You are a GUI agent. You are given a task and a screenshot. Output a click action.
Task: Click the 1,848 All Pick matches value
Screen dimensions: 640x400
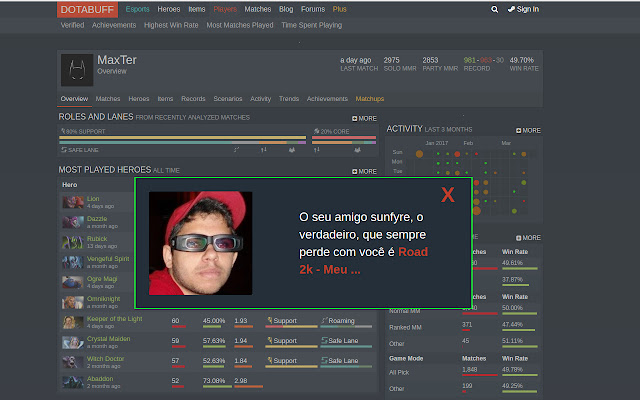(469, 369)
